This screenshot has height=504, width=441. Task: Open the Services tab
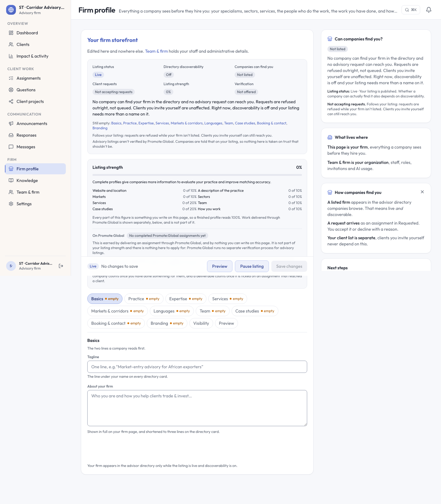(228, 299)
